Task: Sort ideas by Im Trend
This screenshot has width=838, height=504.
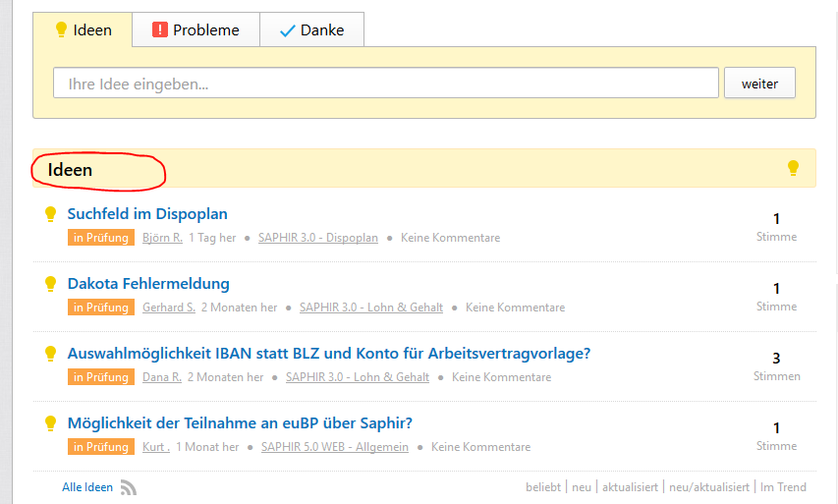Action: pyautogui.click(x=783, y=487)
